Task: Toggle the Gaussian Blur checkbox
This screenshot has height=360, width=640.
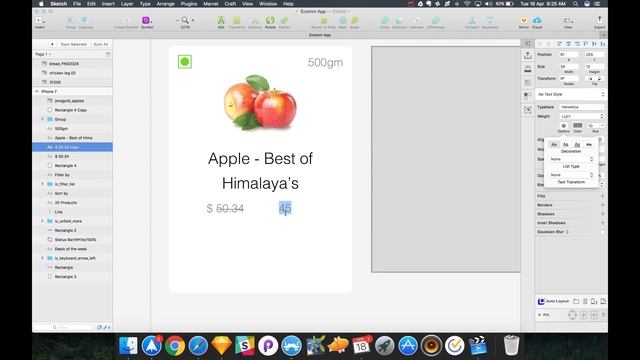Action: (602, 232)
